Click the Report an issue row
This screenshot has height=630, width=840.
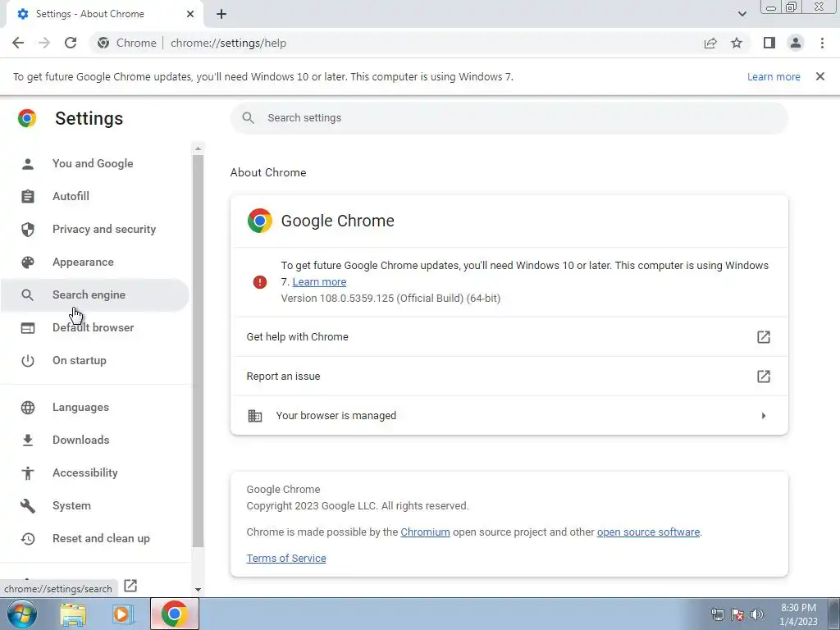coord(509,376)
